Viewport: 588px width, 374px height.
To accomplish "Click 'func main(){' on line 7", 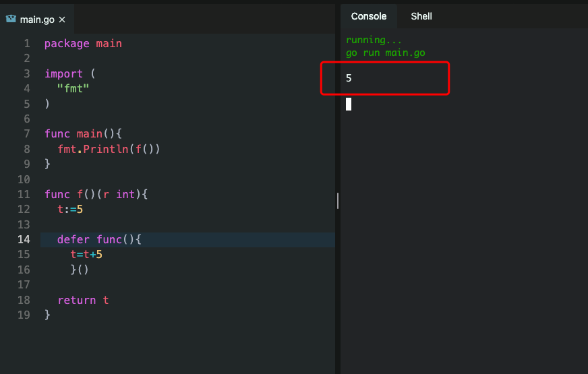I will click(x=83, y=134).
